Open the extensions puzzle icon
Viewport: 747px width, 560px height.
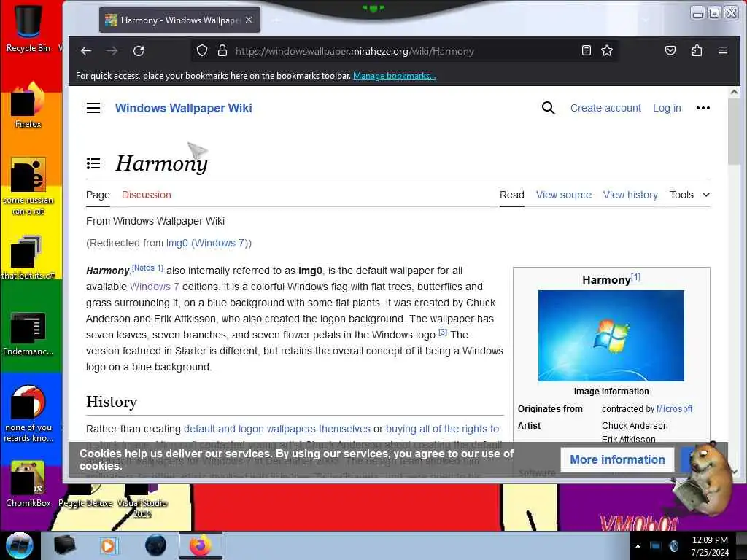(x=697, y=50)
